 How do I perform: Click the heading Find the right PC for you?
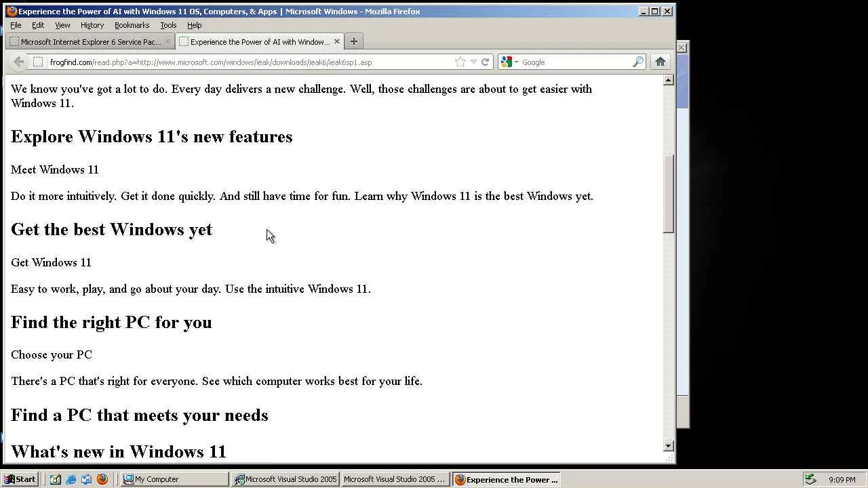tap(111, 322)
